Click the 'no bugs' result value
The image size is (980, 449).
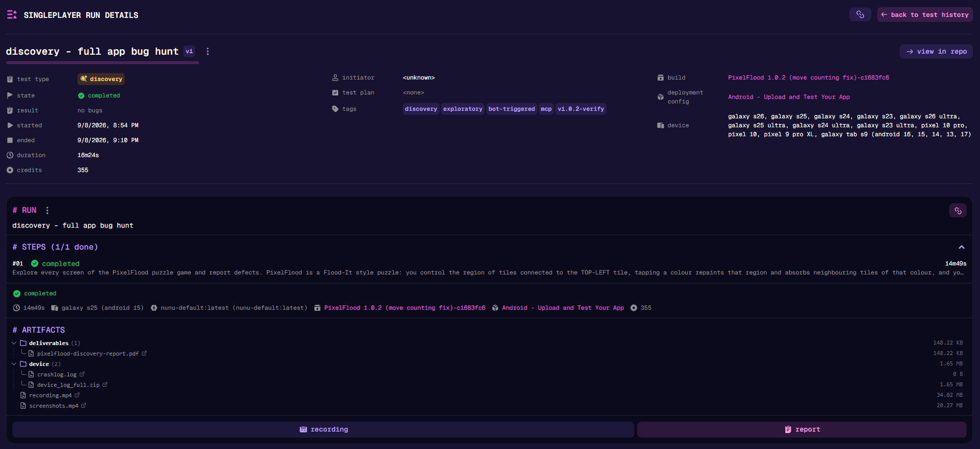point(90,110)
